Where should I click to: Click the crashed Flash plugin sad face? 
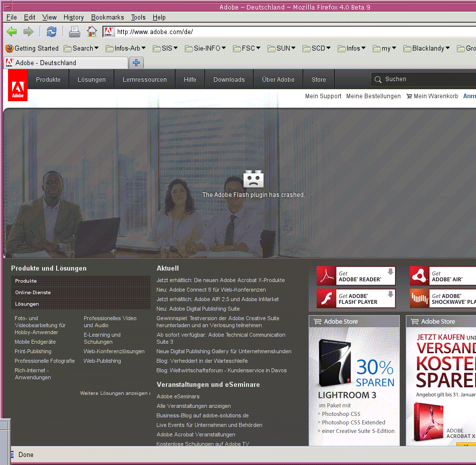coord(254,179)
